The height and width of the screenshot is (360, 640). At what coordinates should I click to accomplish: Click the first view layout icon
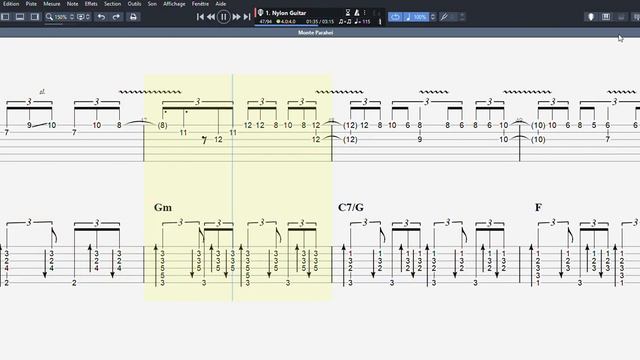tap(5, 17)
